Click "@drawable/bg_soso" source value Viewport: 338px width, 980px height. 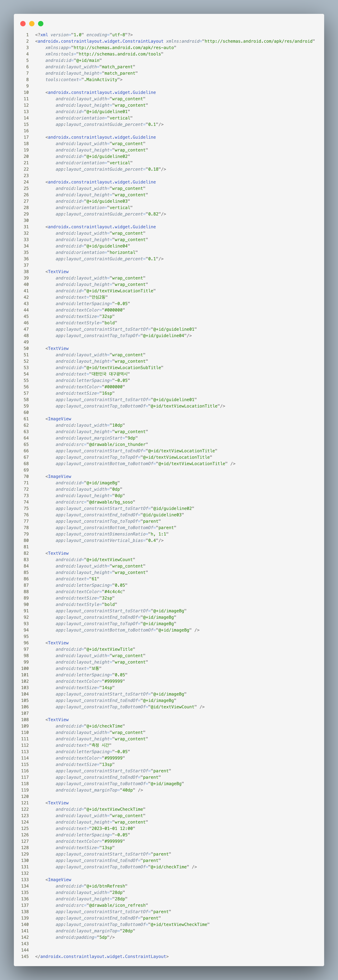pyautogui.click(x=111, y=502)
